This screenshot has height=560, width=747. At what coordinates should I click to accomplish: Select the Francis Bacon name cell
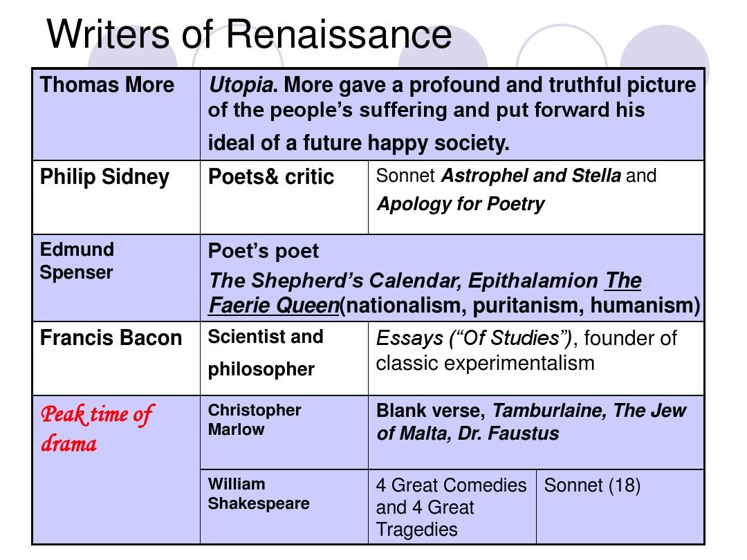coord(116,359)
